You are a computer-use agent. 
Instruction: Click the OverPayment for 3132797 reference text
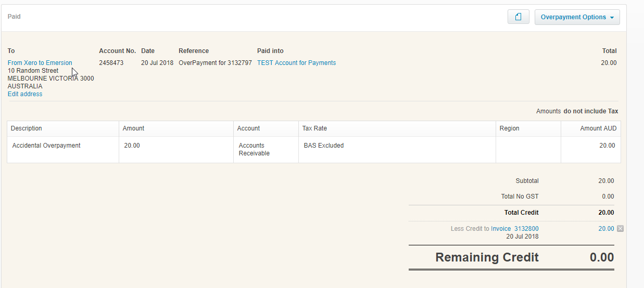point(215,63)
